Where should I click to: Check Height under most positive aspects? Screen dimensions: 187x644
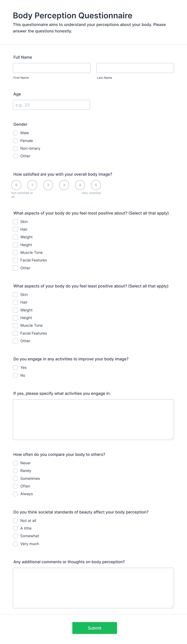(x=15, y=245)
